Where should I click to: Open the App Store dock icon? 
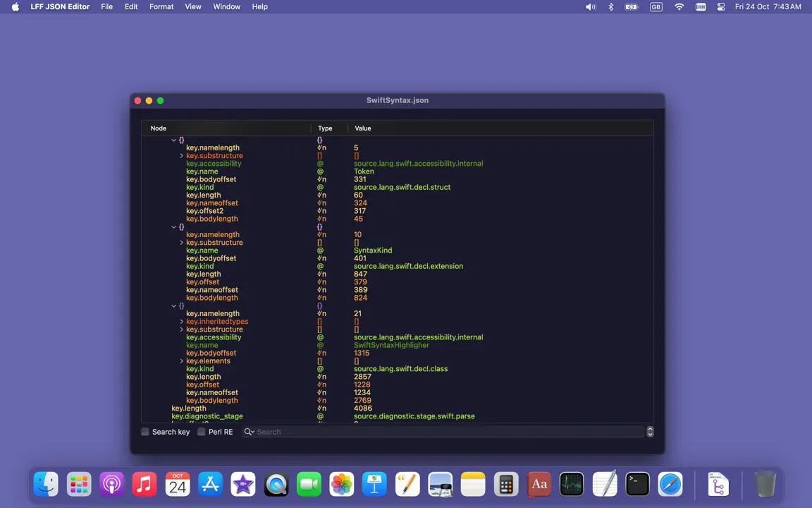[210, 484]
